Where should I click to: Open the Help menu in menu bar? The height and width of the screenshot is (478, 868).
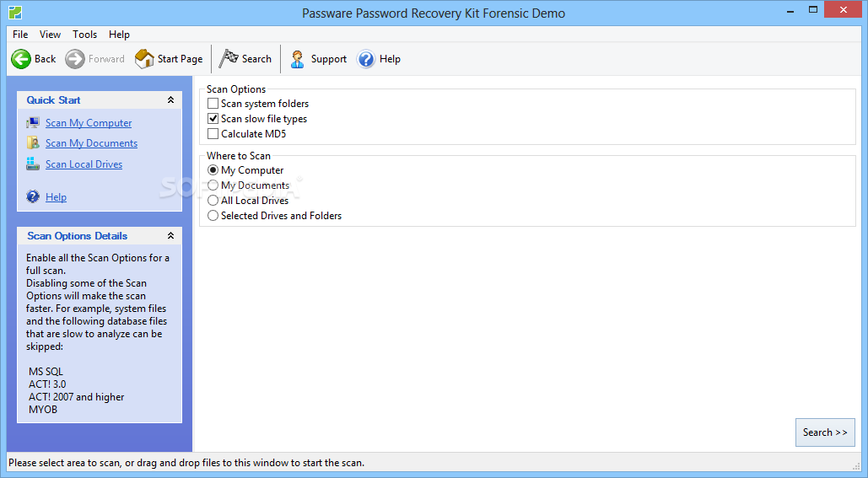tap(119, 35)
